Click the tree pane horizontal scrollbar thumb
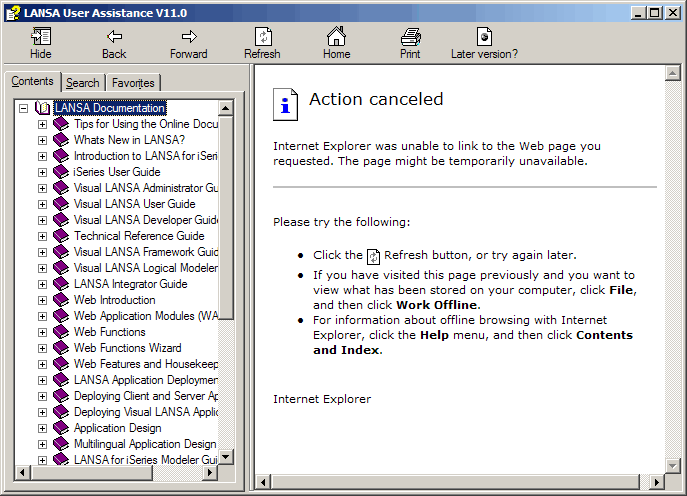The image size is (687, 496). (x=92, y=472)
